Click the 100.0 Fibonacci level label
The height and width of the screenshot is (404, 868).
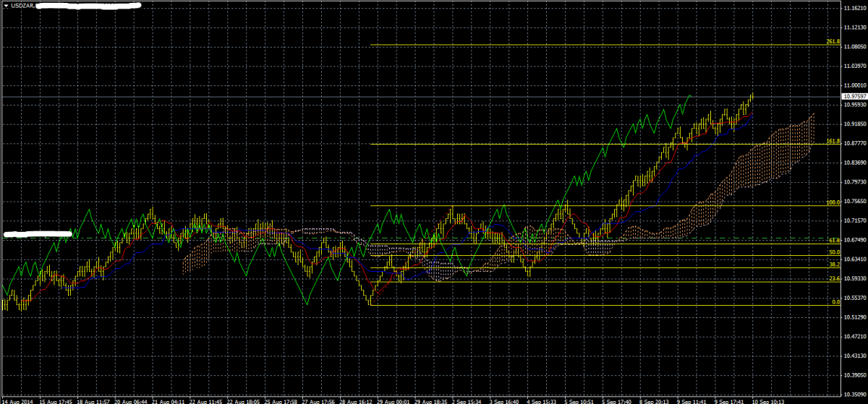click(x=832, y=203)
